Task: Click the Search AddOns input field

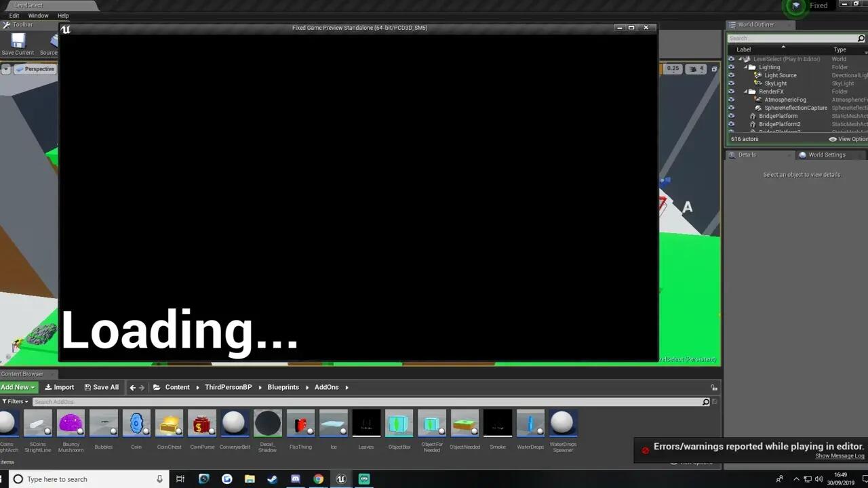Action: pos(366,402)
